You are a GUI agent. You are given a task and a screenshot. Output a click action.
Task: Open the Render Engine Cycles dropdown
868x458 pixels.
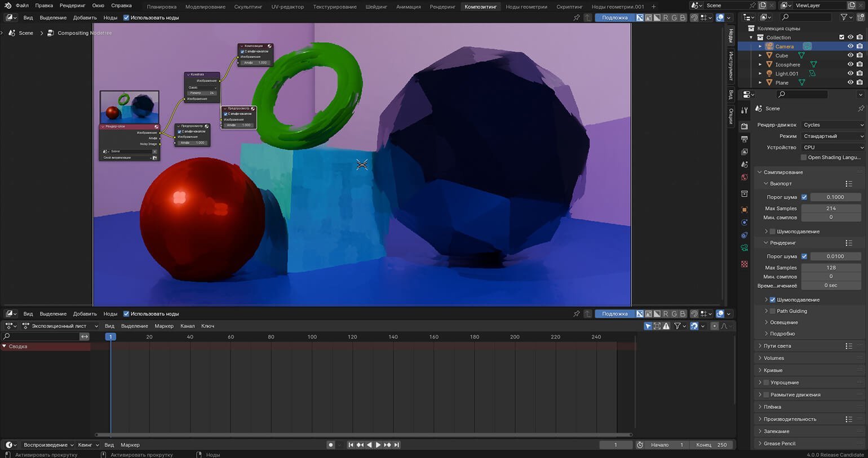(x=832, y=125)
